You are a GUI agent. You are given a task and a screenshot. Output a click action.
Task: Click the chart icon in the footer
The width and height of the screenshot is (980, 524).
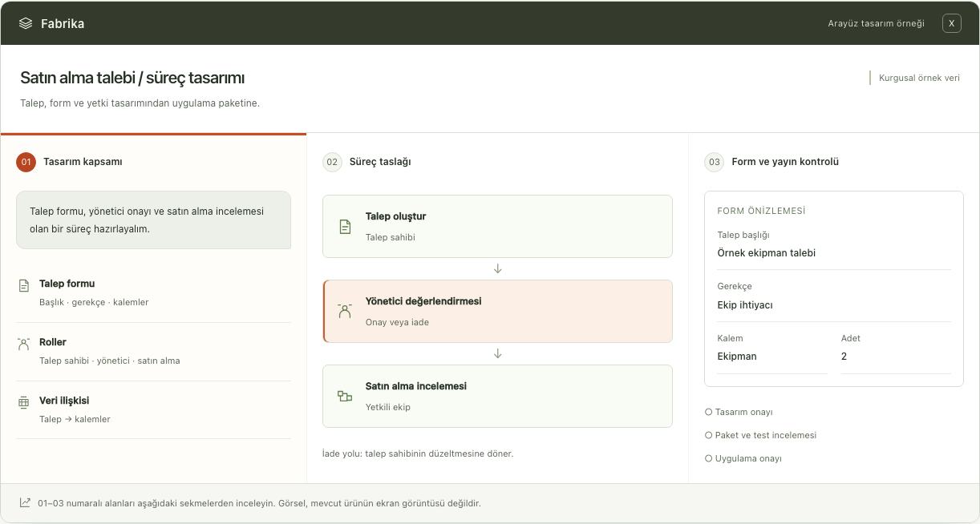click(x=25, y=503)
